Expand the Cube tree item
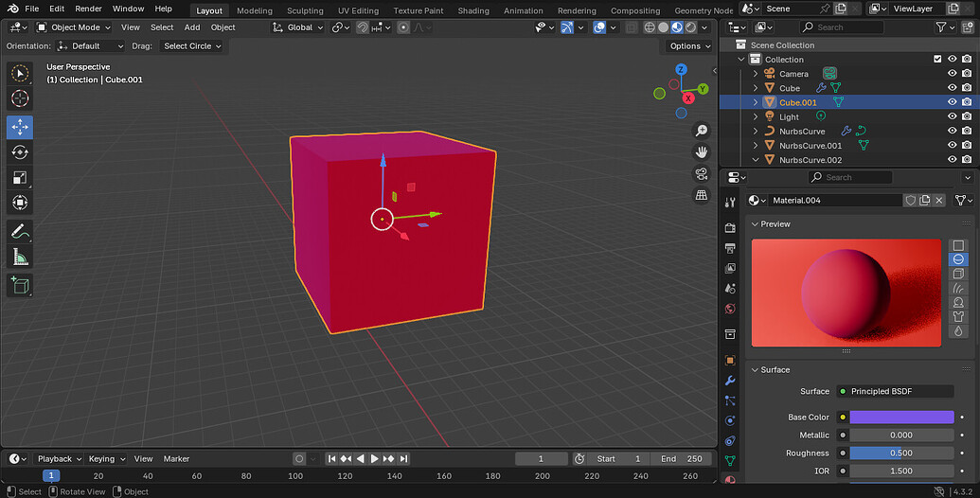 point(756,88)
